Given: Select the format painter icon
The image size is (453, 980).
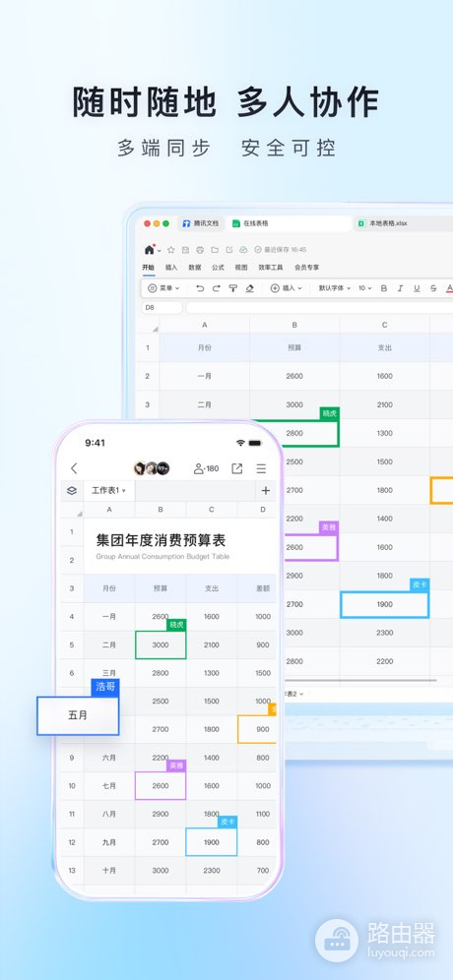Looking at the screenshot, I should point(232,288).
